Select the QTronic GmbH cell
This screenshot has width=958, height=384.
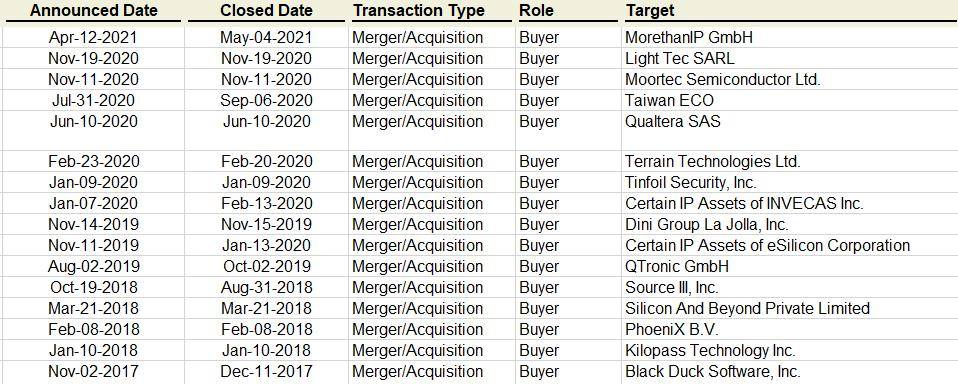coord(676,266)
